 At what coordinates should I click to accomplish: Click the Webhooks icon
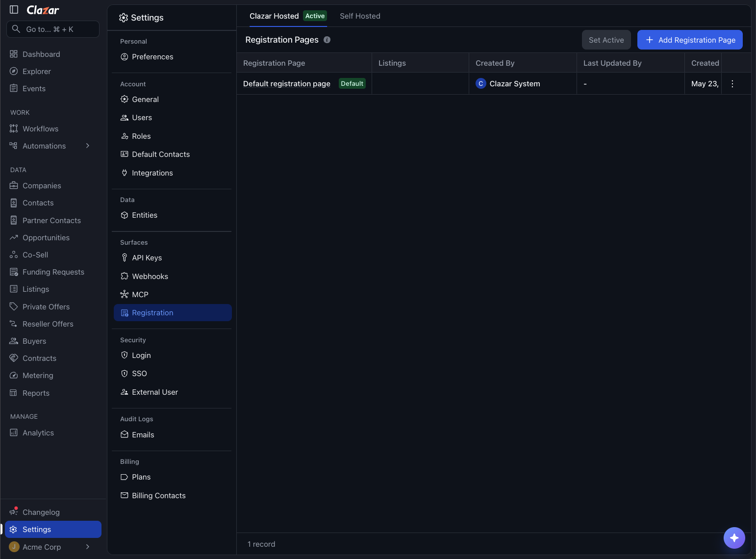pyautogui.click(x=125, y=276)
